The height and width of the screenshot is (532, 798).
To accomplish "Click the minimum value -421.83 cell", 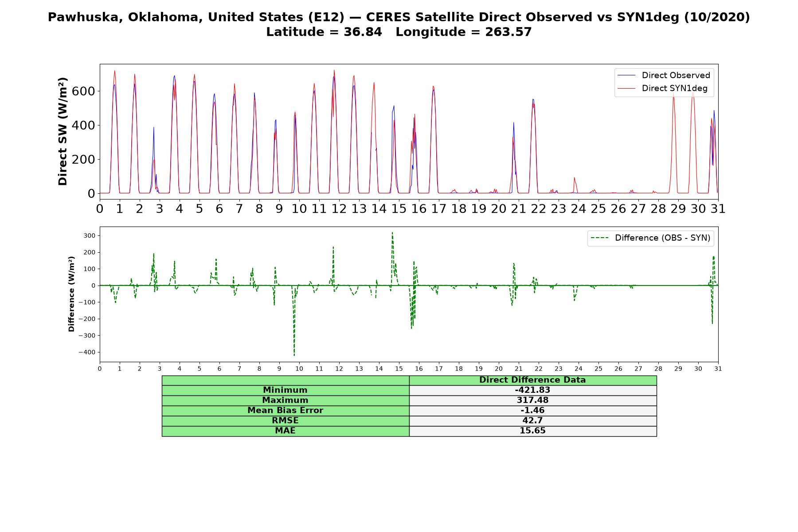I will pos(532,390).
